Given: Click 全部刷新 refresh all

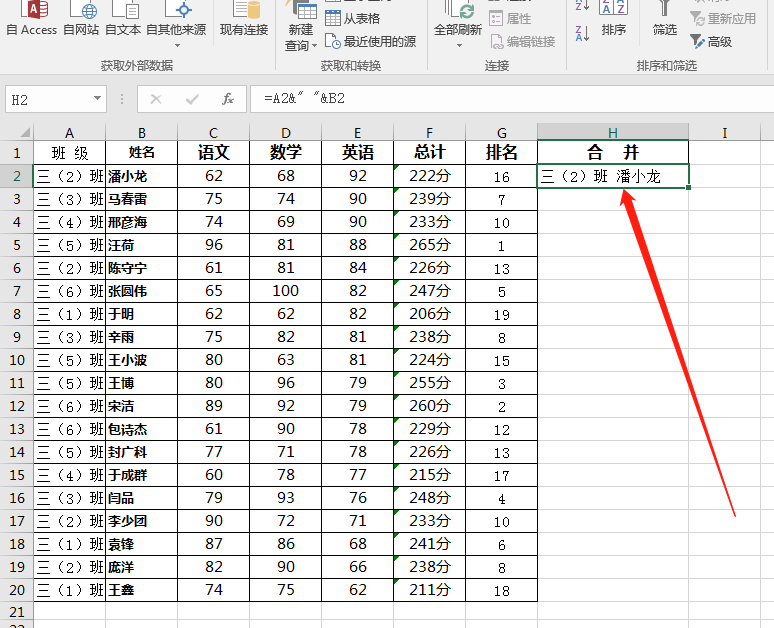Looking at the screenshot, I should [458, 20].
